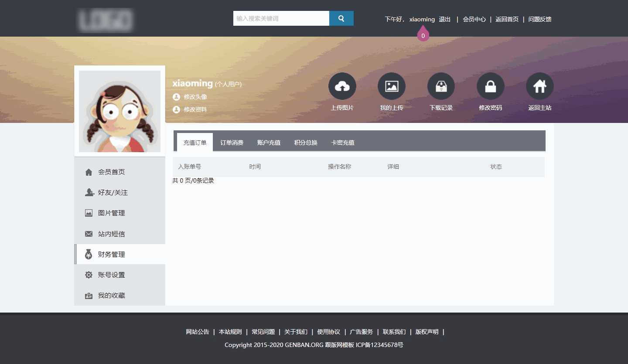Click the 下载记录 inbox icon
This screenshot has width=628, height=364.
point(441,86)
